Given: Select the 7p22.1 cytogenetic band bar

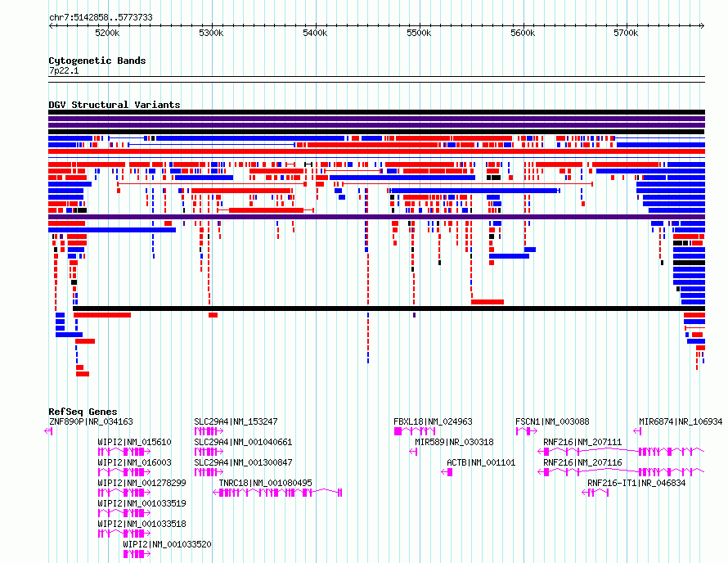Looking at the screenshot, I should click(376, 79).
